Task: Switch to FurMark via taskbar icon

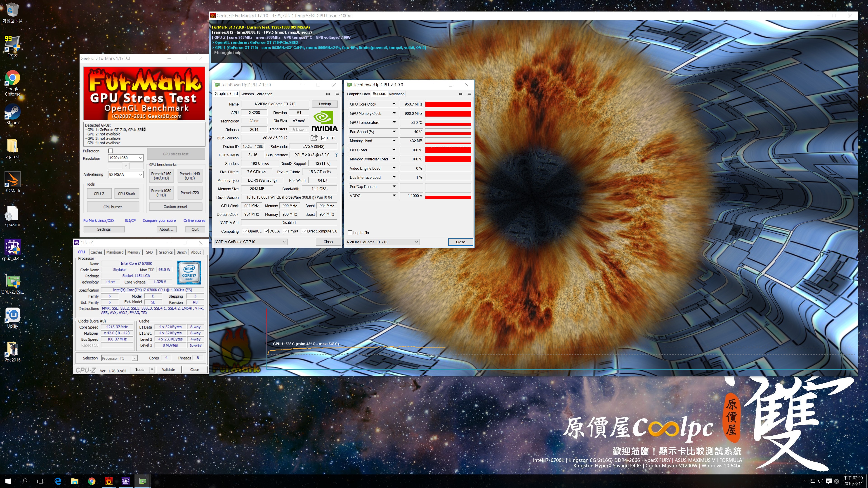Action: click(108, 481)
